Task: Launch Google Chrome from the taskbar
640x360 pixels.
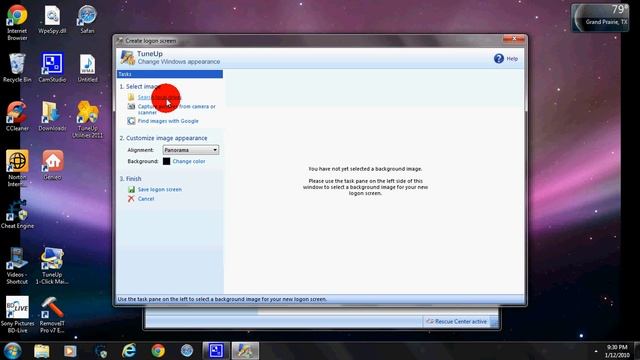Action: 158,351
